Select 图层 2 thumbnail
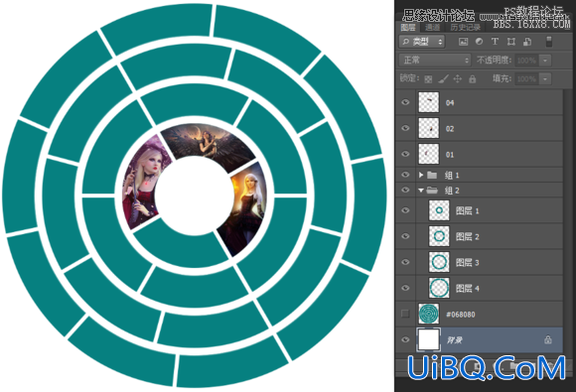This screenshot has height=392, width=576. click(x=439, y=236)
